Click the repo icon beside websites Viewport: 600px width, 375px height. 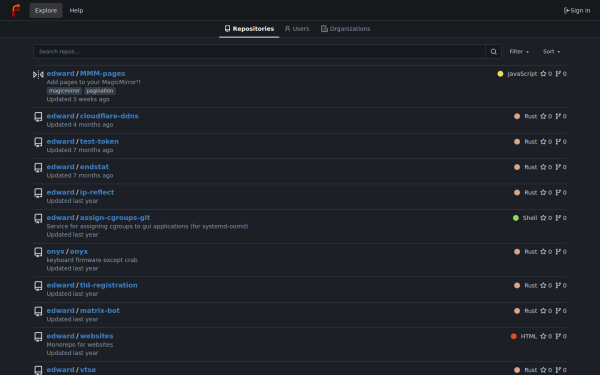tap(38, 337)
